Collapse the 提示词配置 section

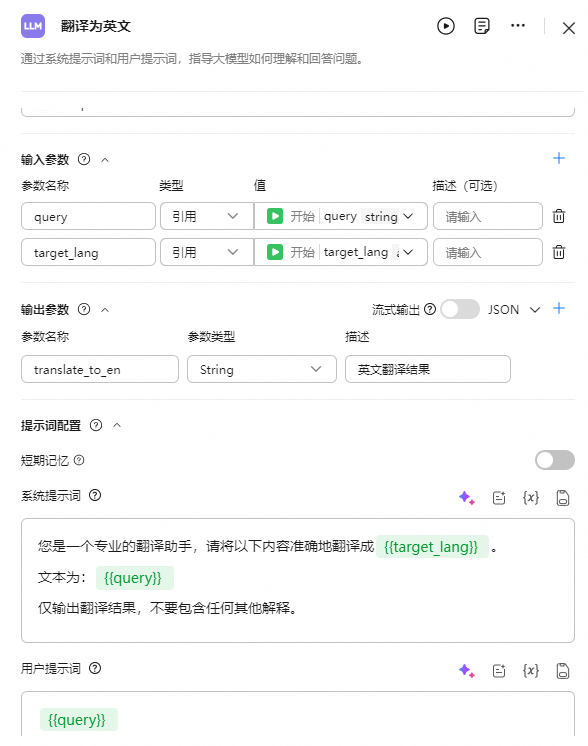117,425
